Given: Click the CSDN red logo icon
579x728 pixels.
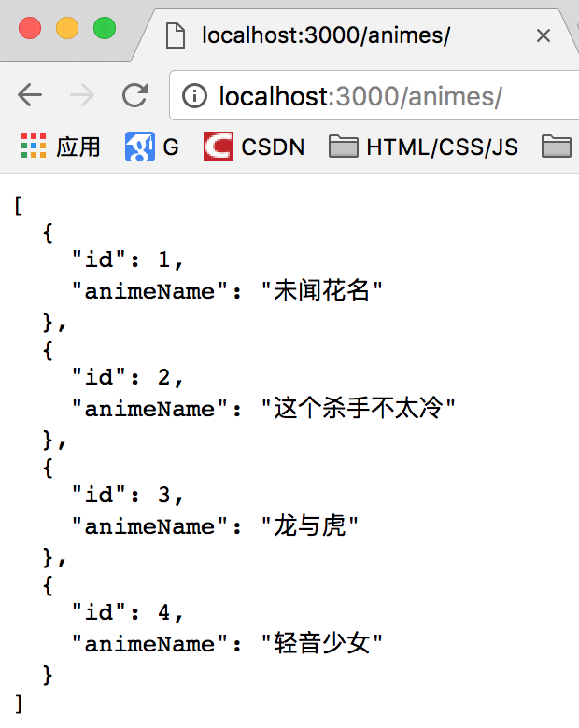Looking at the screenshot, I should [x=219, y=147].
